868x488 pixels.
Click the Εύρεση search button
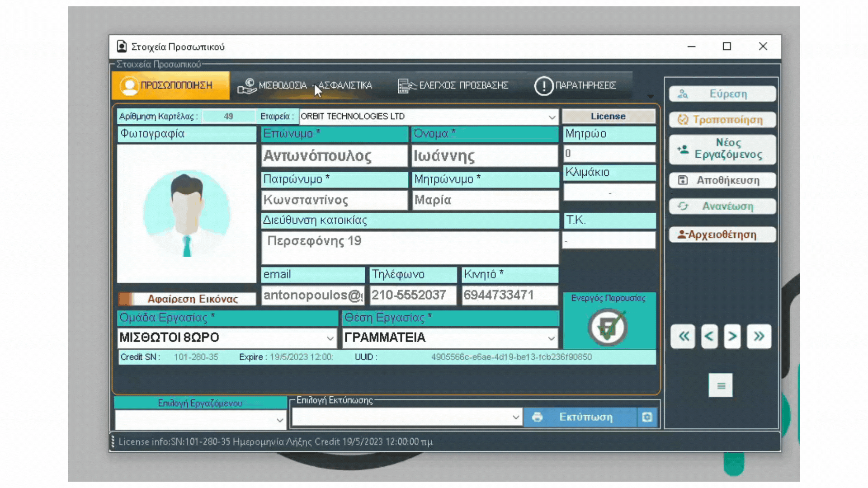722,94
